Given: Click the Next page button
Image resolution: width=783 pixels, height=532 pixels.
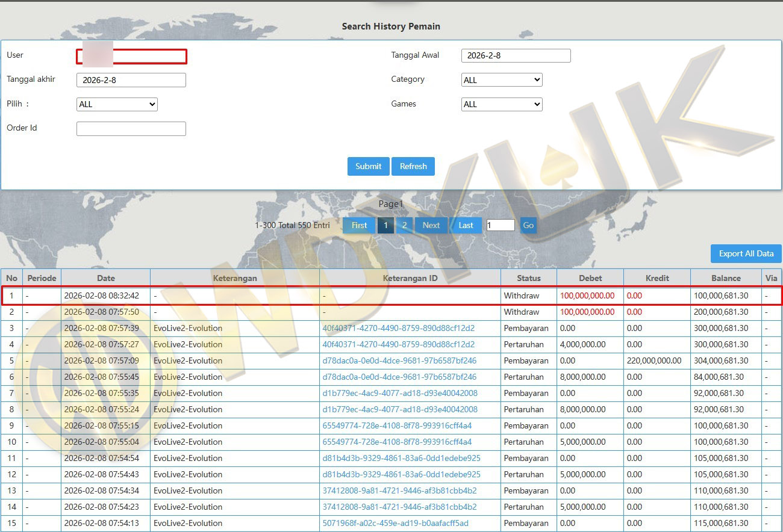Looking at the screenshot, I should (431, 225).
